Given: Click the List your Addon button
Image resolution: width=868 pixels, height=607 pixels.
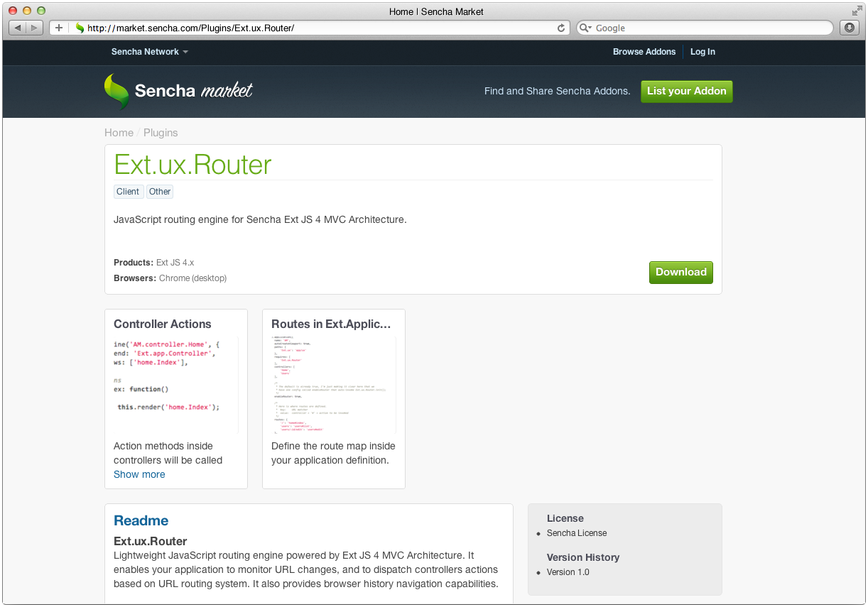Looking at the screenshot, I should [686, 91].
